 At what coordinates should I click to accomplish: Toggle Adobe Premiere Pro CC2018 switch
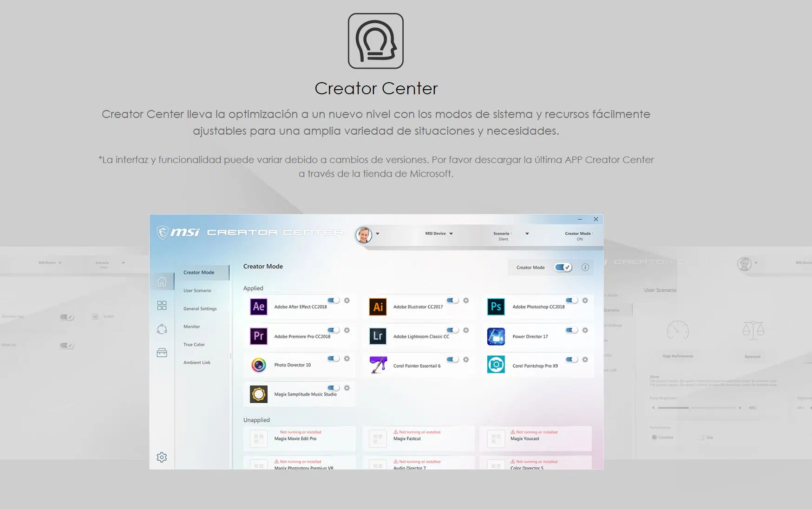click(334, 330)
